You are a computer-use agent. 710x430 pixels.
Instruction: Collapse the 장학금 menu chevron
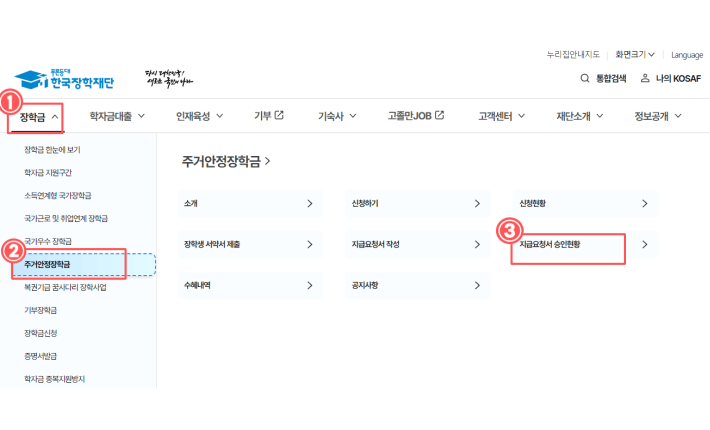55,117
